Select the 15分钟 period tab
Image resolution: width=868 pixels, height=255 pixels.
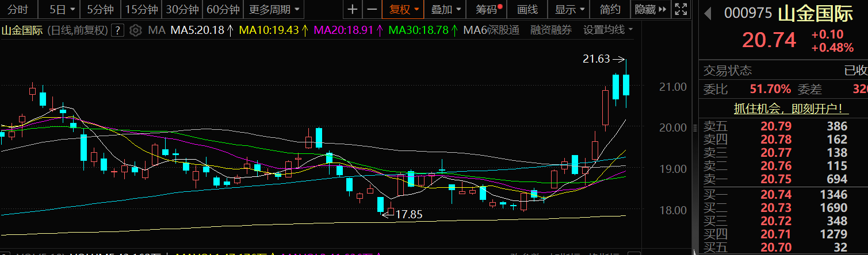tap(140, 9)
